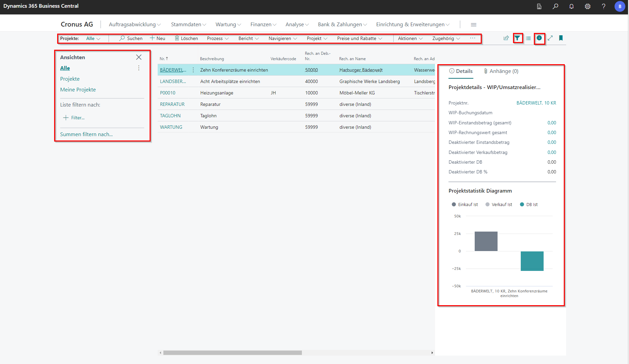Open the Projekte Alle view dropdown

tap(93, 39)
